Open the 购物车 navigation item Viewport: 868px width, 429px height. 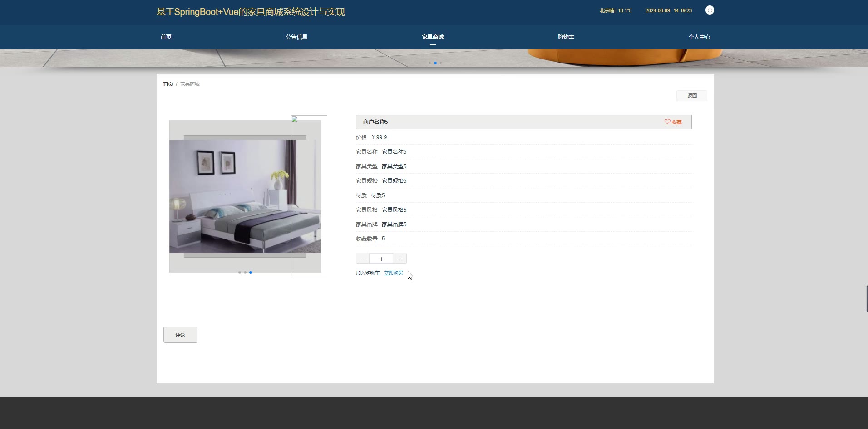[566, 37]
